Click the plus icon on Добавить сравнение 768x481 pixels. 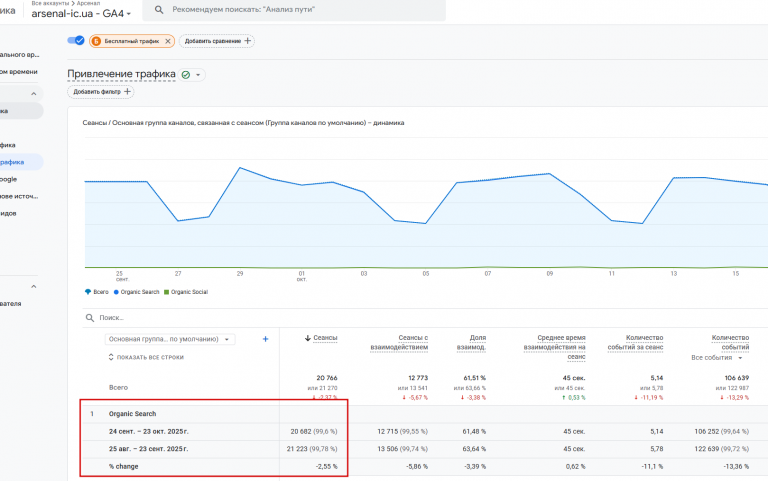pos(248,41)
